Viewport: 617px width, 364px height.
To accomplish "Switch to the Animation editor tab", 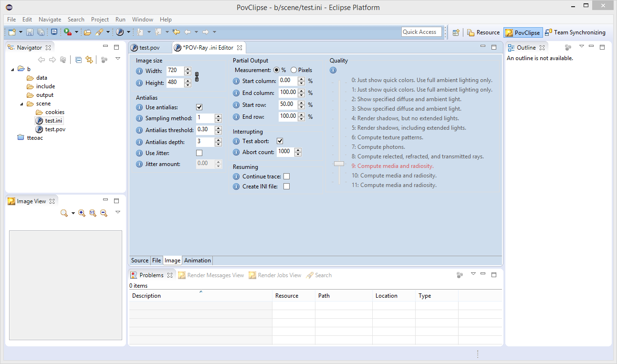I will click(198, 260).
